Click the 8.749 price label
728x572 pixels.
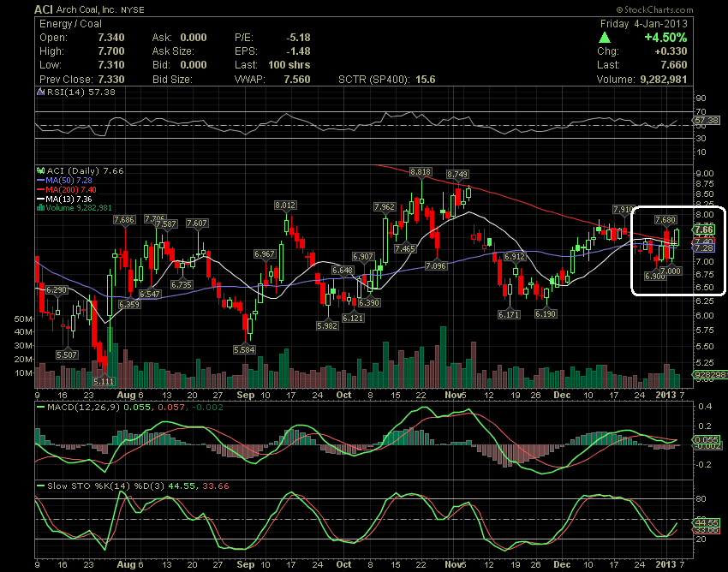[457, 174]
